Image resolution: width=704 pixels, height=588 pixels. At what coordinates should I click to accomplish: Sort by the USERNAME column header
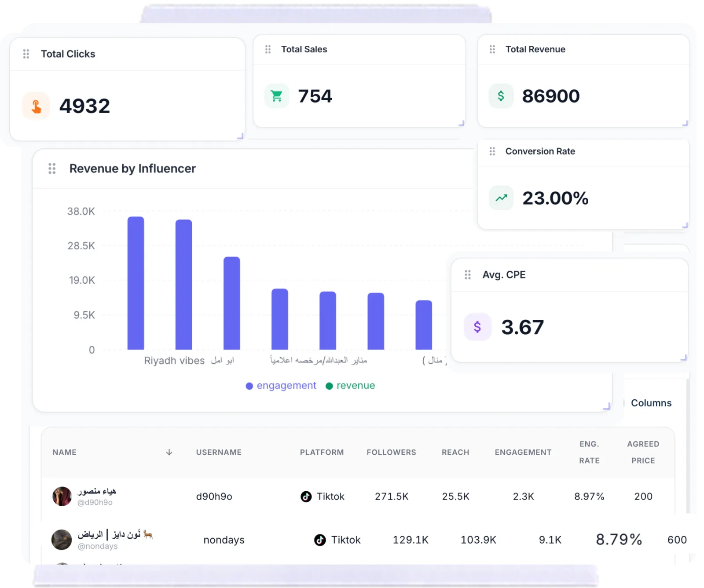point(219,453)
